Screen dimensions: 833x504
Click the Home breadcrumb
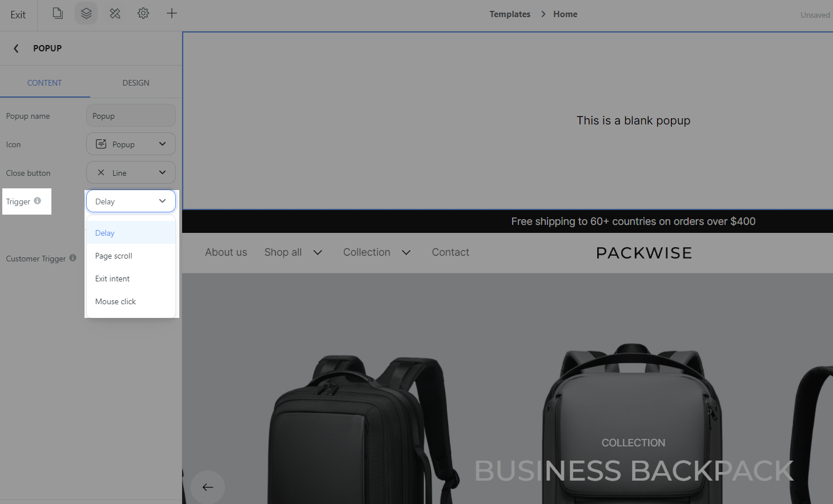click(x=565, y=14)
